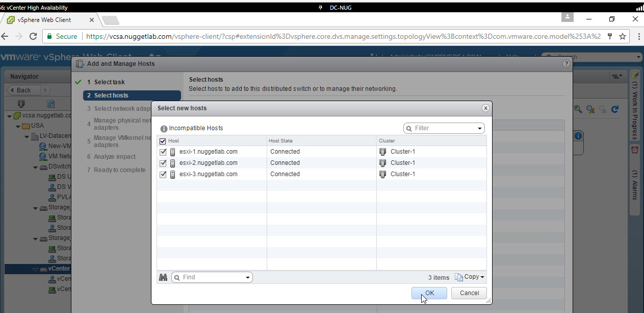Uncheck the esxi-1.nuggetlab.com checkbox

(163, 152)
